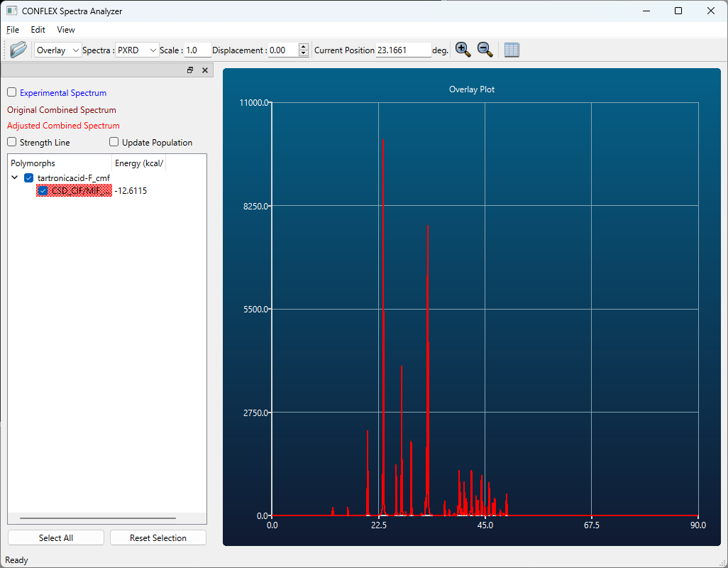
Task: Click the open file folder icon
Action: point(18,50)
